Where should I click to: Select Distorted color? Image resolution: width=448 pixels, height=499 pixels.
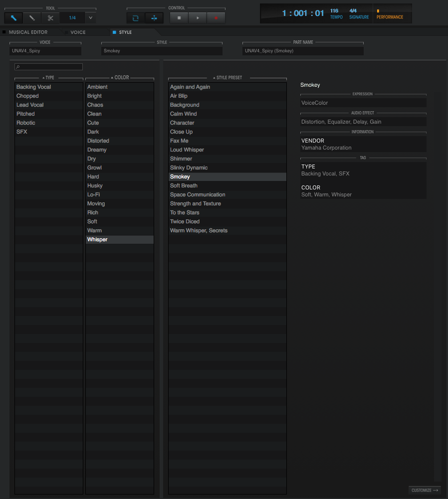pyautogui.click(x=120, y=141)
